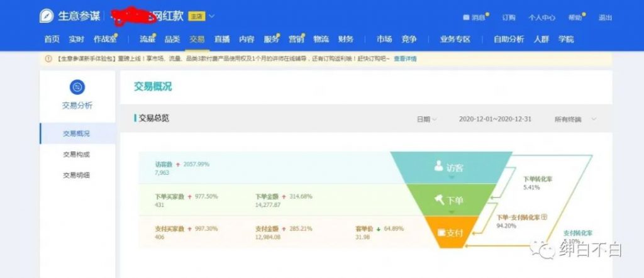Select 交易构成 in the sidebar
This screenshot has width=644, height=278.
tap(76, 154)
